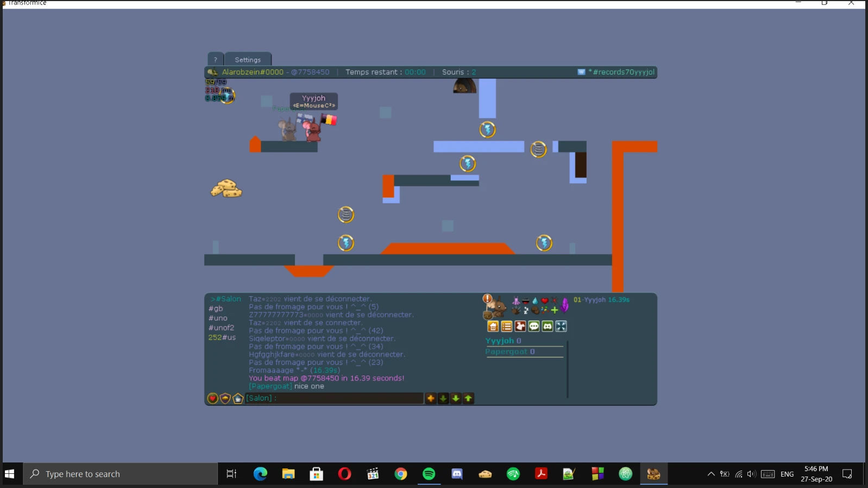This screenshot has height=488, width=868.
Task: Open the volume control in system tray
Action: tap(752, 474)
